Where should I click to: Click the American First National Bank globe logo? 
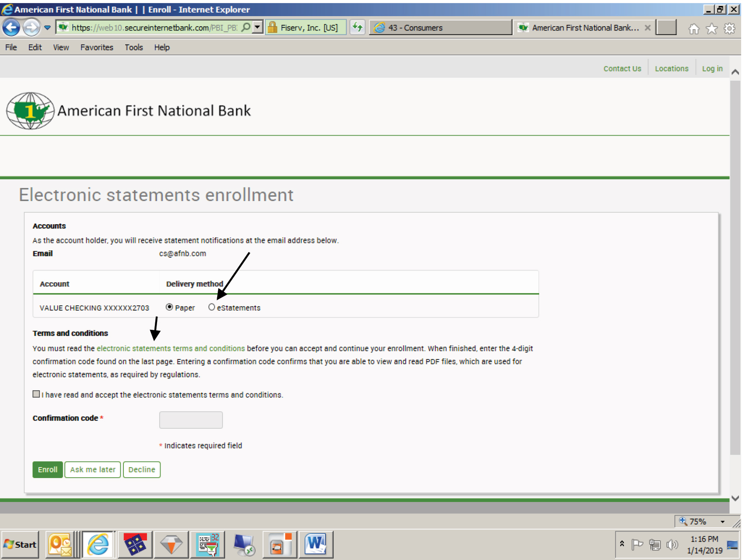click(30, 111)
